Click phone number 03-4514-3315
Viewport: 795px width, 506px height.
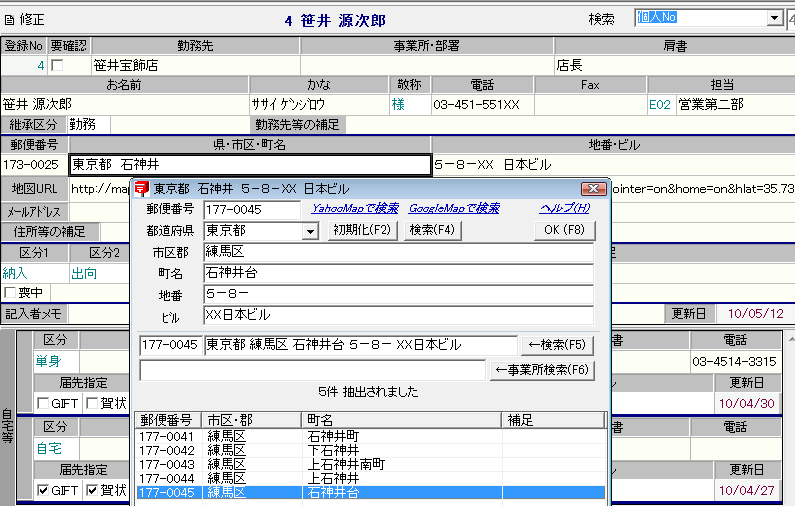click(734, 362)
